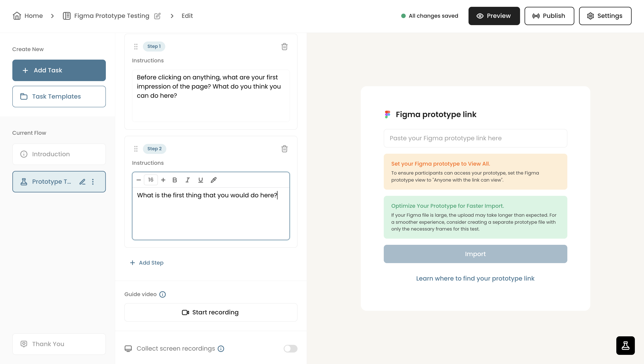This screenshot has width=644, height=364.
Task: Click Add Step
Action: pyautogui.click(x=147, y=263)
